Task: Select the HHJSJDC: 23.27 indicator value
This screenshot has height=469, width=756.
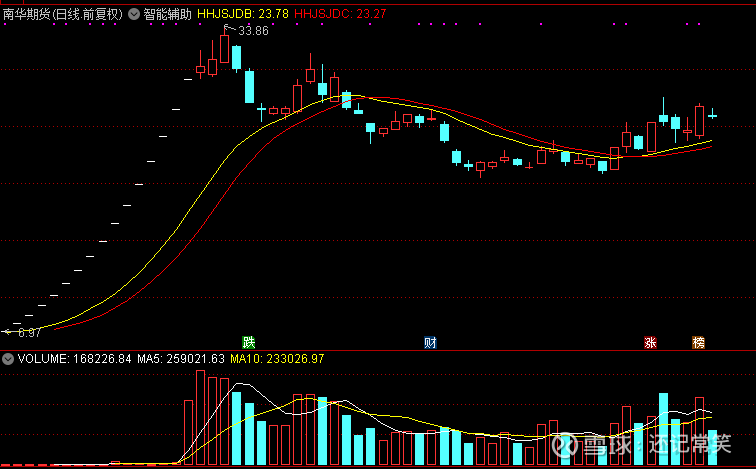Action: point(340,14)
